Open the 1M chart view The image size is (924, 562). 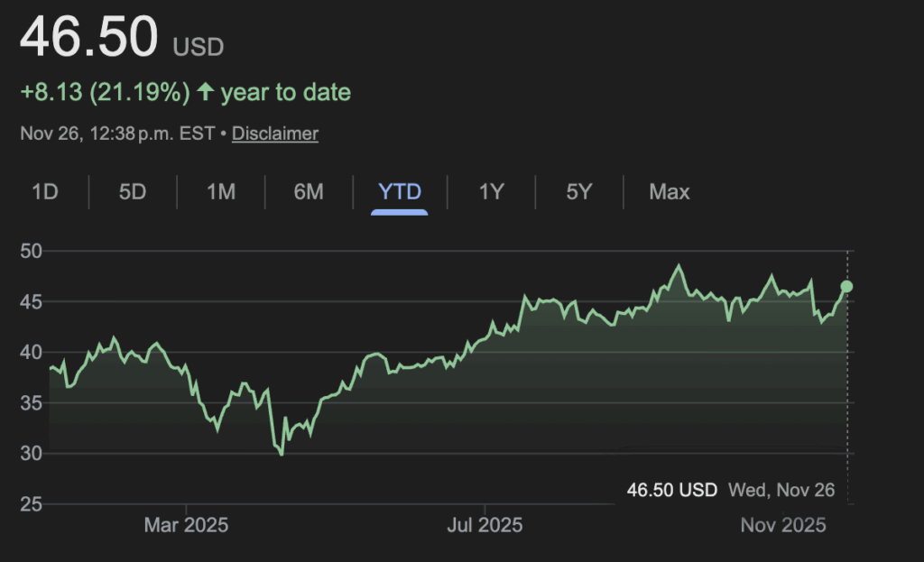coord(221,191)
